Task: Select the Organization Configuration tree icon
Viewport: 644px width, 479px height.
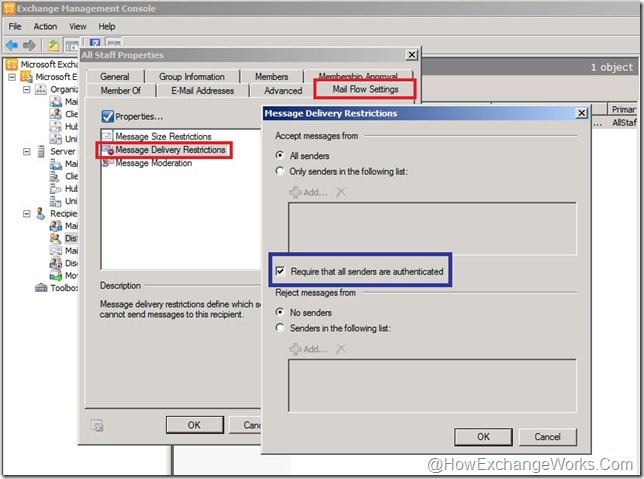Action: 41,89
